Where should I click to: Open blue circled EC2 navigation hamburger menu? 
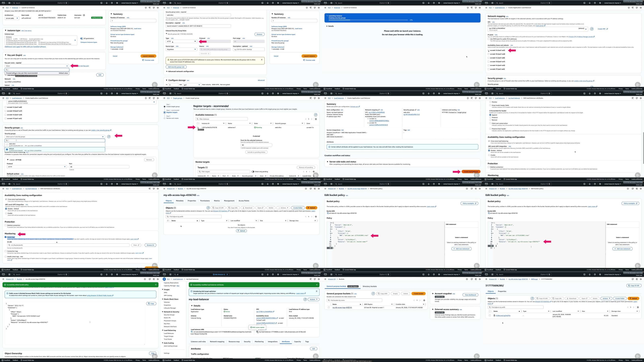pyautogui.click(x=164, y=279)
